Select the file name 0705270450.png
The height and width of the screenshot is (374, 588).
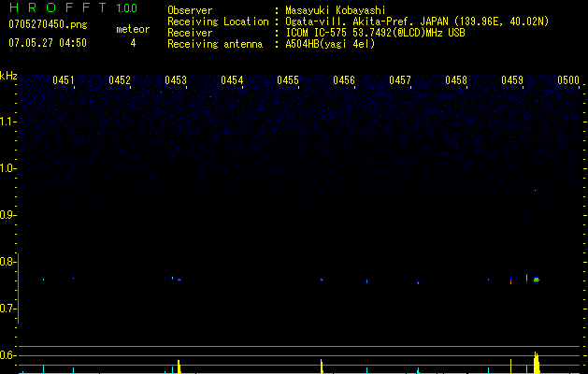coord(48,24)
